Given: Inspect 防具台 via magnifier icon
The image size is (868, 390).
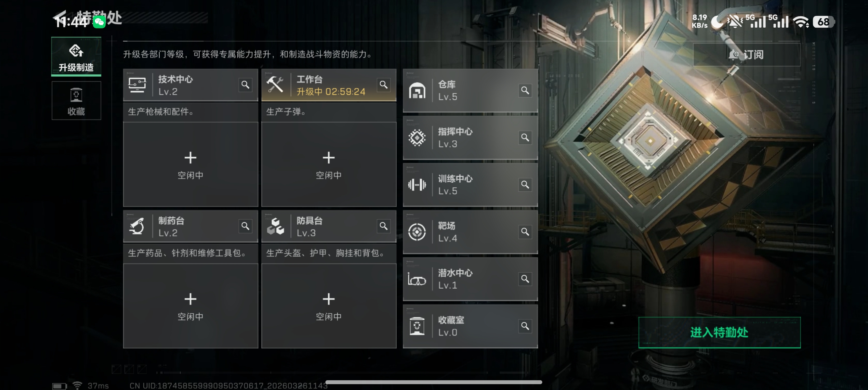Looking at the screenshot, I should coord(384,226).
